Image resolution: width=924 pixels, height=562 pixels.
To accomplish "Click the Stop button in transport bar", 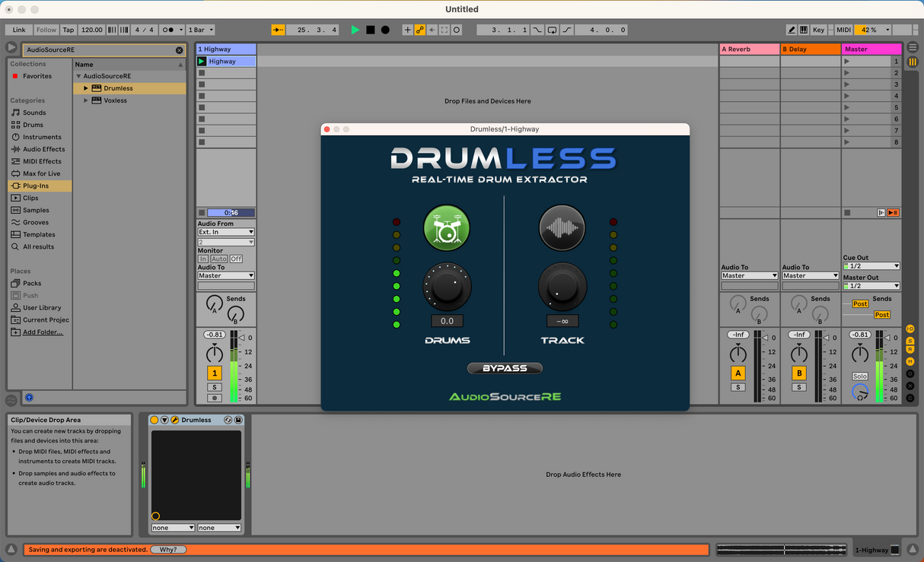I will pyautogui.click(x=371, y=30).
